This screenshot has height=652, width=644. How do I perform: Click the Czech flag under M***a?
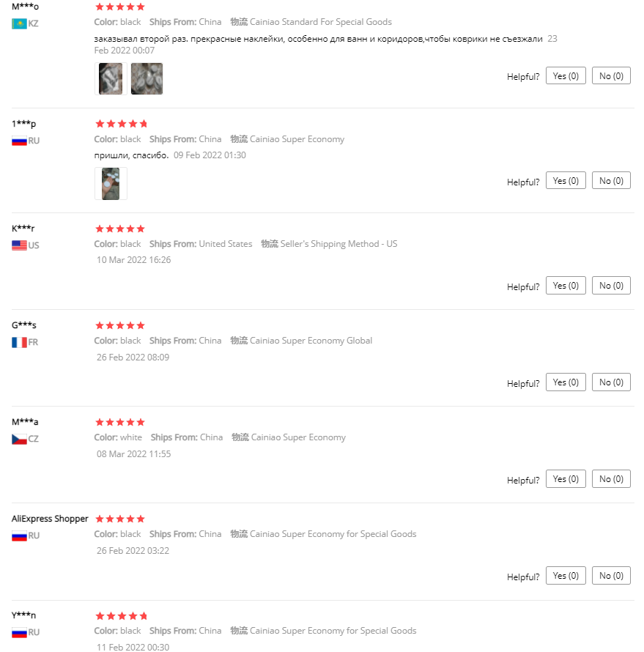[19, 440]
